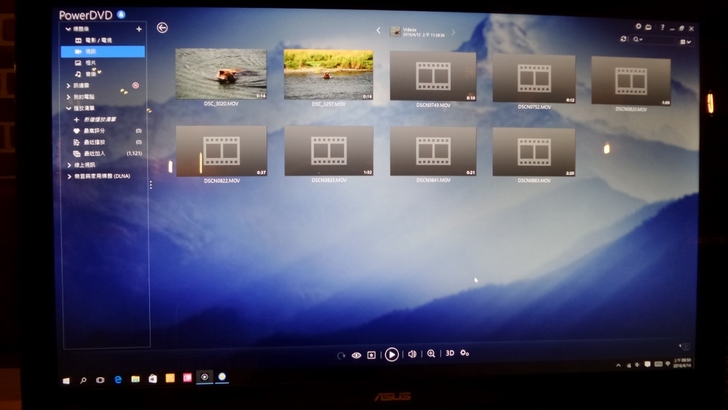Click the rotate arrow icon

[x=341, y=355]
